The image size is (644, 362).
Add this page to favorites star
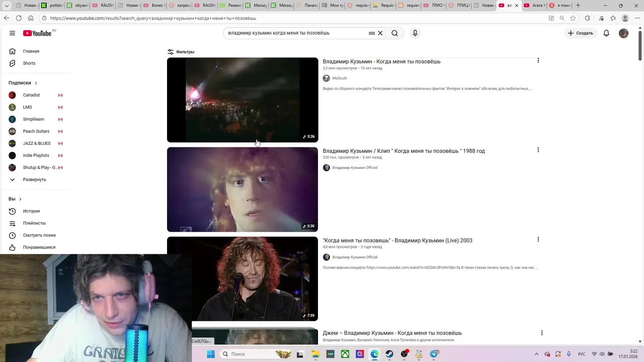[x=573, y=18]
